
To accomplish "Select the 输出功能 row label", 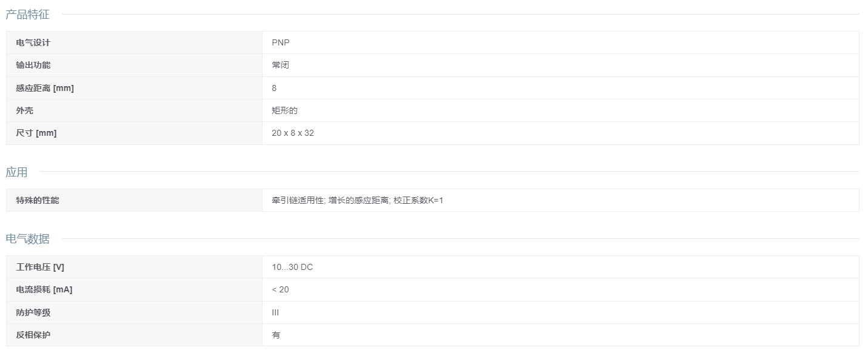I will (33, 65).
